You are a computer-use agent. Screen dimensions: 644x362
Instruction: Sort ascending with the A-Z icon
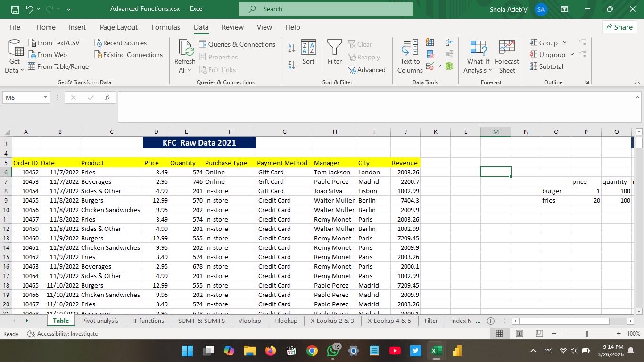(291, 48)
